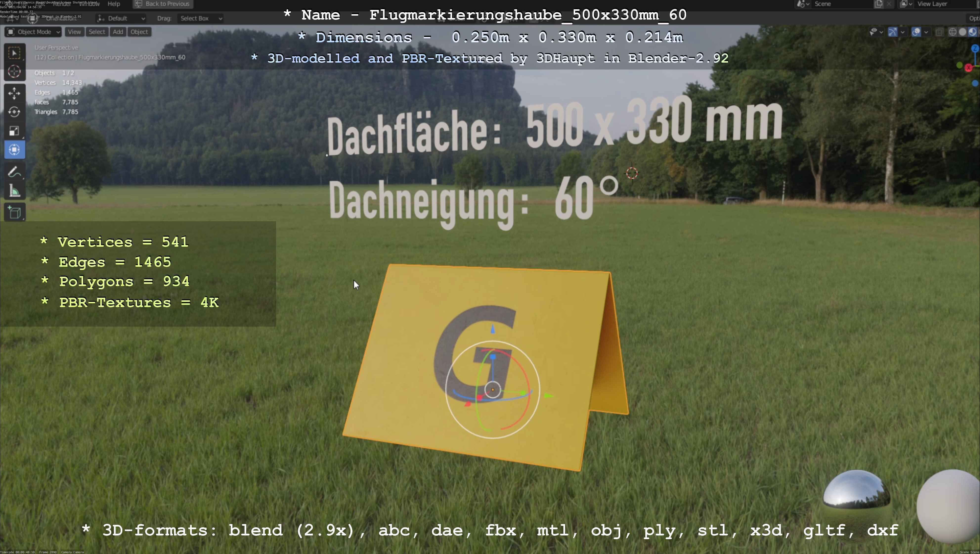Open the viewport Object menu
Viewport: 980px width, 554px height.
pos(139,32)
